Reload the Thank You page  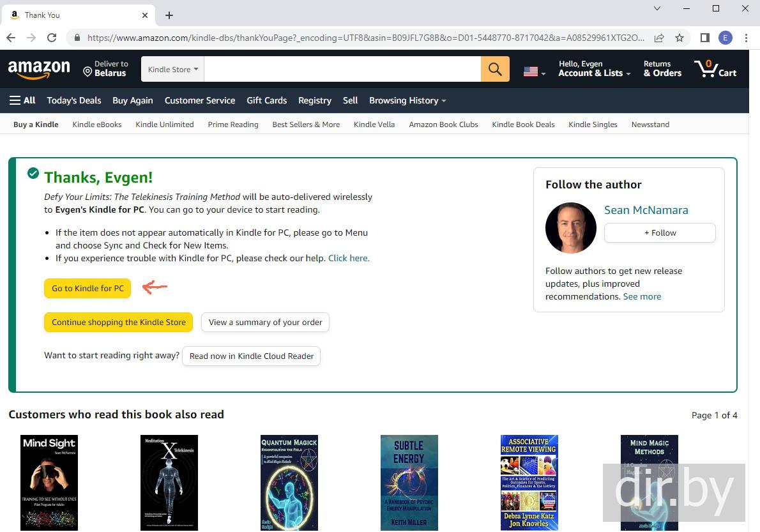[52, 38]
